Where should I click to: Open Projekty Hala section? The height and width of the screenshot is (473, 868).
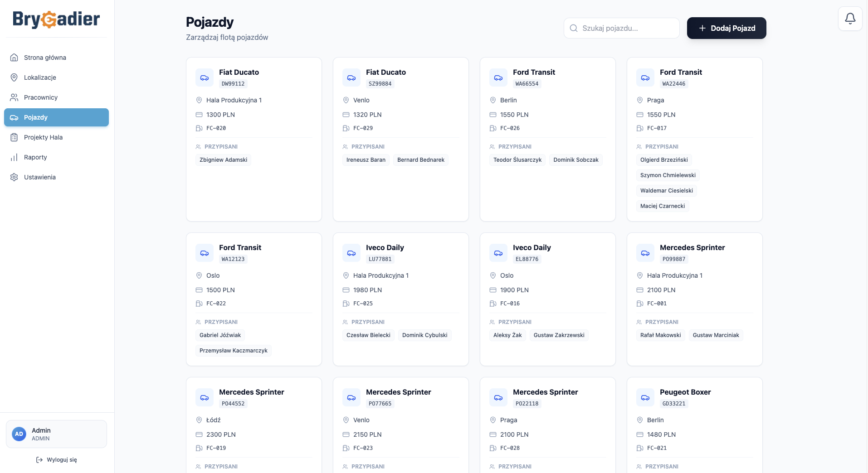click(x=56, y=137)
